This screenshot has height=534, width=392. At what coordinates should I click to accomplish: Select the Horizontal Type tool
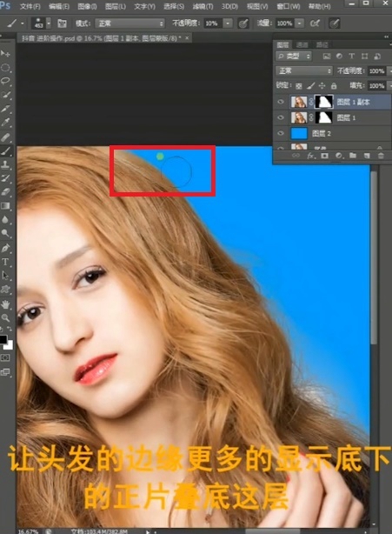click(5, 262)
